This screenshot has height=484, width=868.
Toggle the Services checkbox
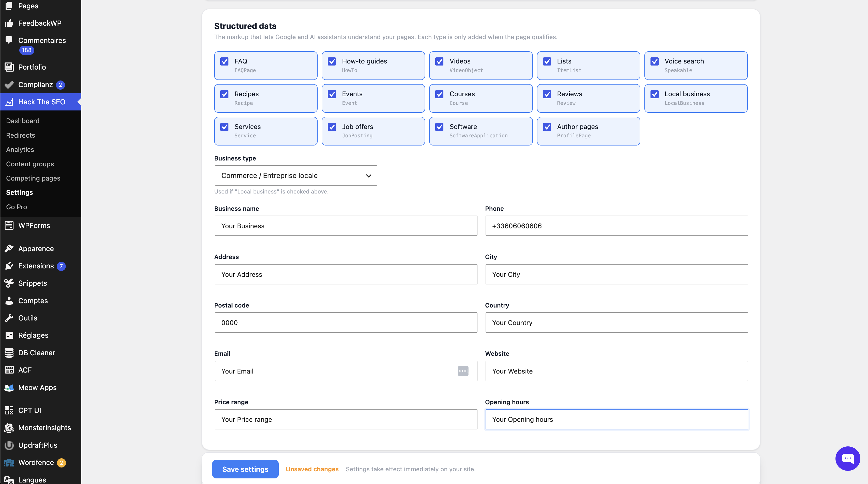click(x=224, y=127)
